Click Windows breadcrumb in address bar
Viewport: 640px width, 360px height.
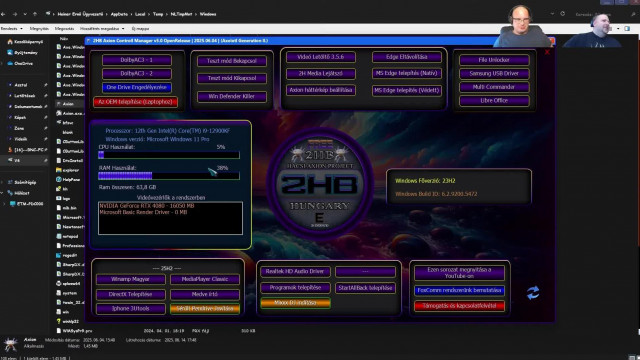click(208, 14)
